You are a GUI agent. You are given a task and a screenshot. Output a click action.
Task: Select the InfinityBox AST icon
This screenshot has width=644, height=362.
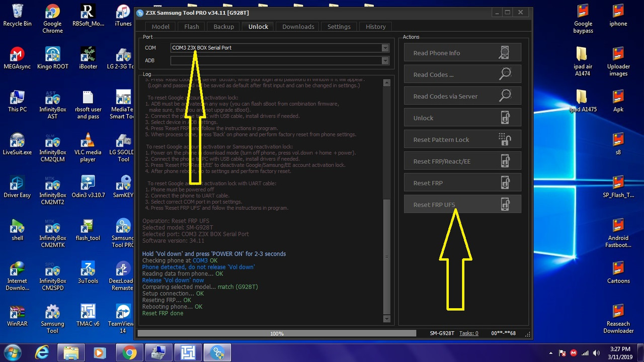pyautogui.click(x=52, y=105)
